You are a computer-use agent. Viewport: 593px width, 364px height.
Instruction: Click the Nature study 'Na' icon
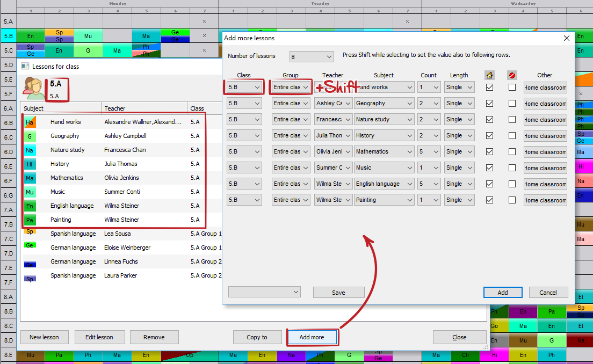point(30,150)
